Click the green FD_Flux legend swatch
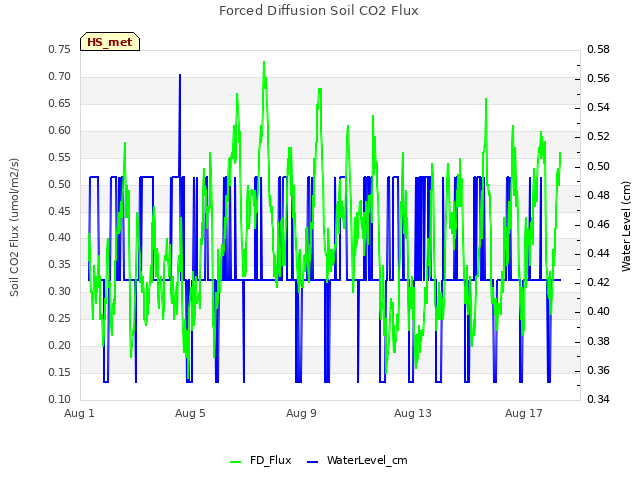The image size is (640, 480). click(x=236, y=462)
